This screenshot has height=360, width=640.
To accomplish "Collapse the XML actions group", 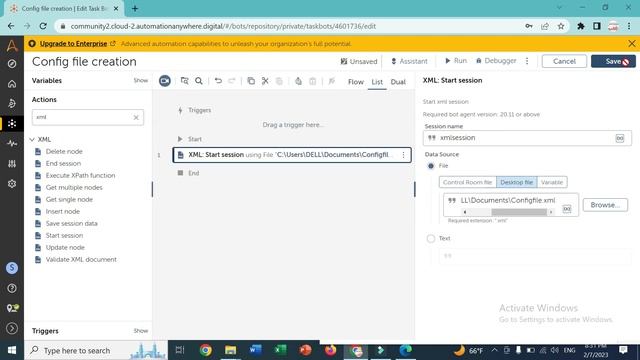I will tap(32, 140).
